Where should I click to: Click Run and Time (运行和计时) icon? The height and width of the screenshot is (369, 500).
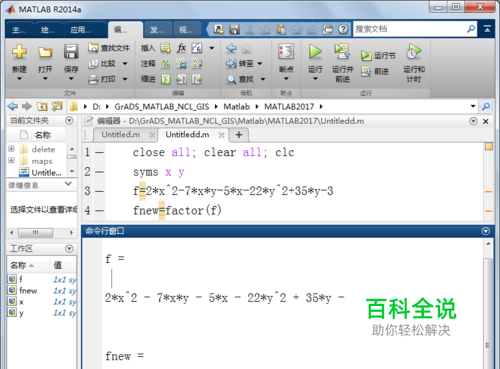click(x=413, y=52)
